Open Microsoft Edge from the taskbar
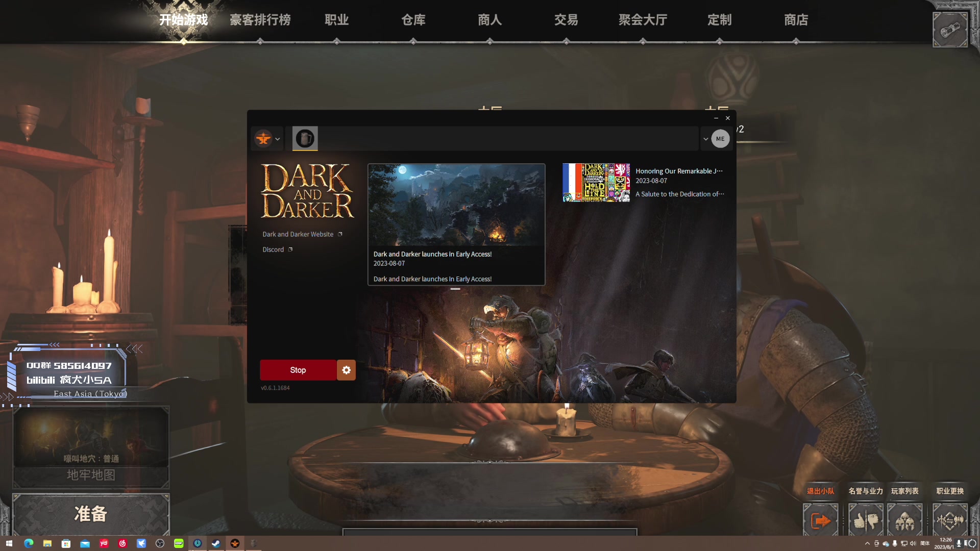 click(x=29, y=543)
